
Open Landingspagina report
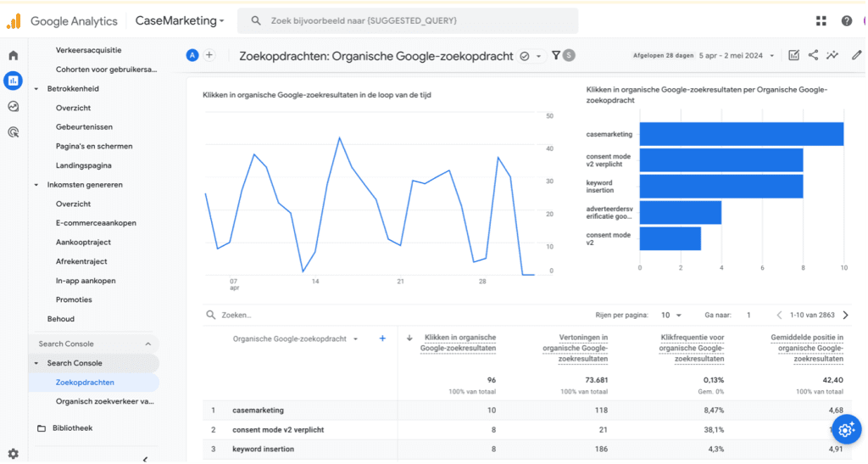point(84,165)
